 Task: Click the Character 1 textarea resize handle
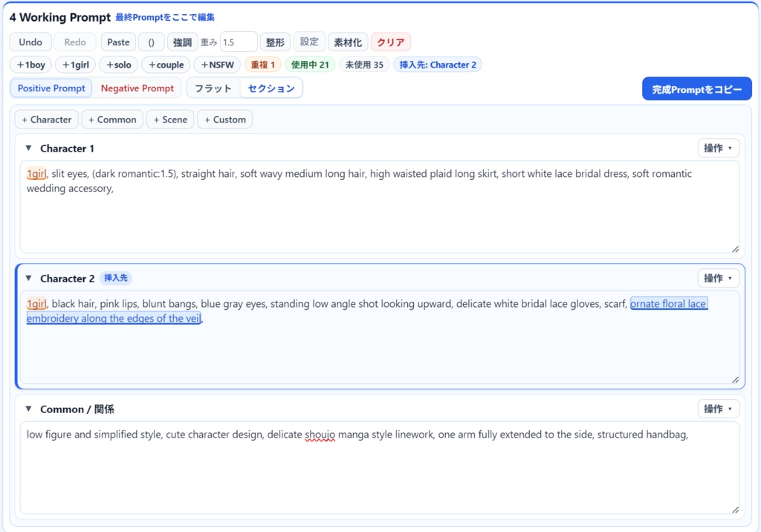click(735, 249)
